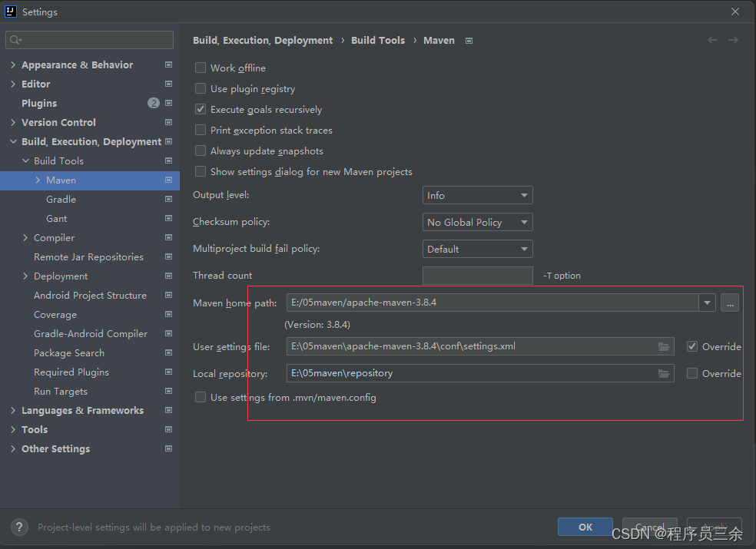756x549 pixels.
Task: Expand Appearance & Behavior section
Action: [x=13, y=64]
